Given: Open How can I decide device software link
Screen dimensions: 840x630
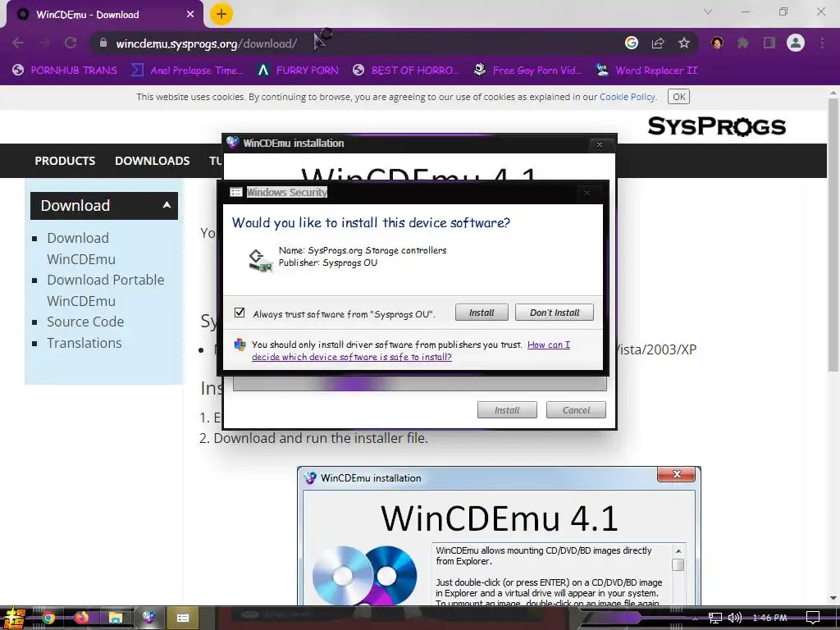Looking at the screenshot, I should click(410, 351).
